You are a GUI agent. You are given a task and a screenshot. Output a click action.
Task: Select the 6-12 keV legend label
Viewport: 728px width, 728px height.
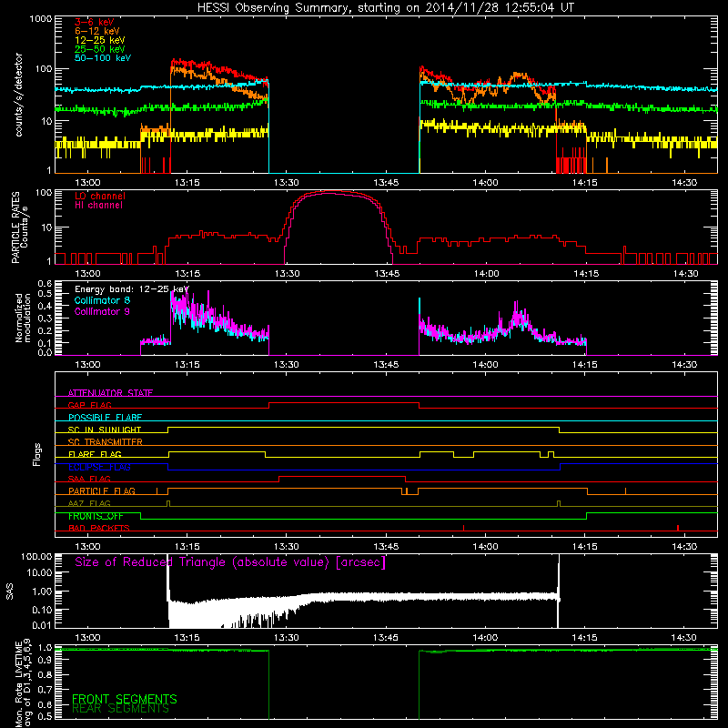click(97, 31)
